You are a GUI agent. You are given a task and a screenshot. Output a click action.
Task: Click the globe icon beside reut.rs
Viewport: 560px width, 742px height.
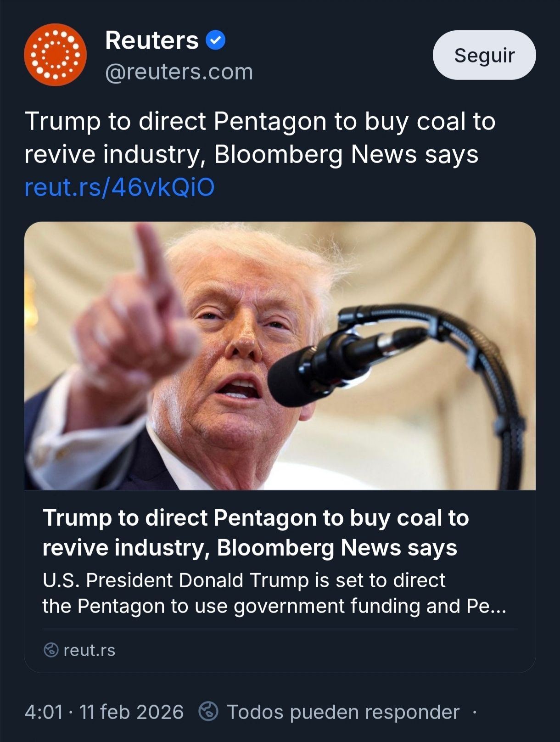point(51,650)
